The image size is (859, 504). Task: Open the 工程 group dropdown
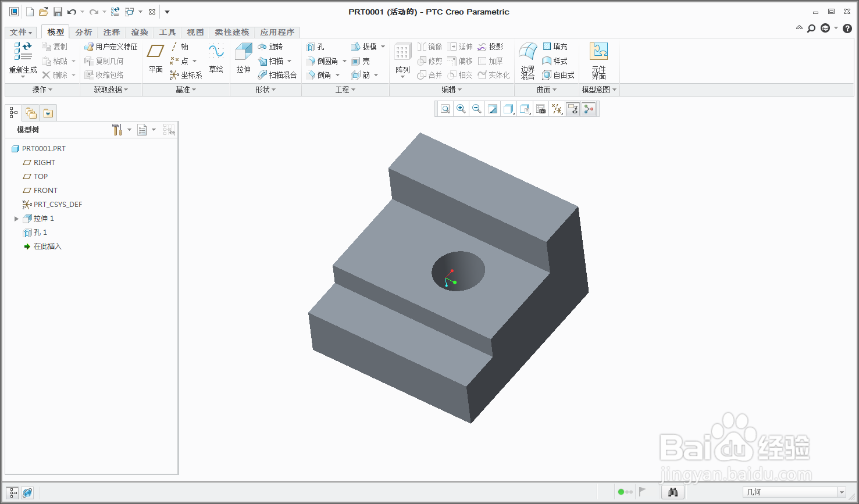pos(345,90)
